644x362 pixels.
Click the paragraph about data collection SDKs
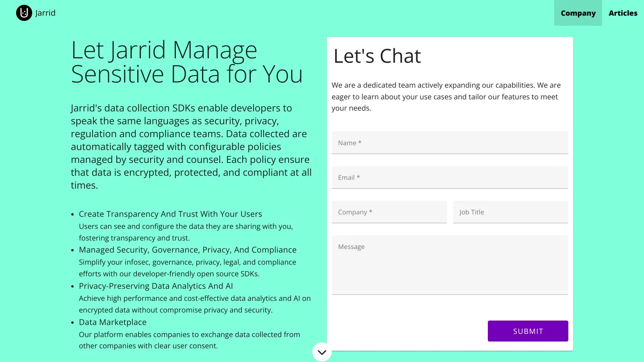pos(191,146)
